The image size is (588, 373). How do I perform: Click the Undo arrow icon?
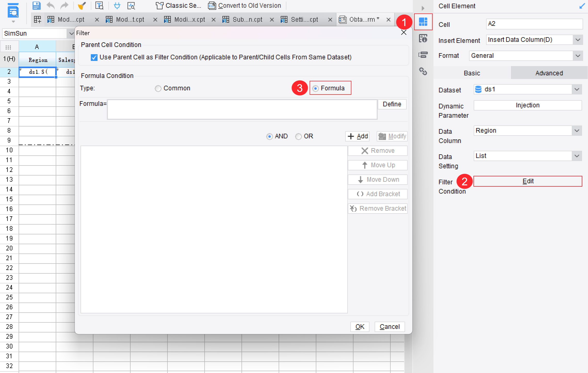coord(51,5)
